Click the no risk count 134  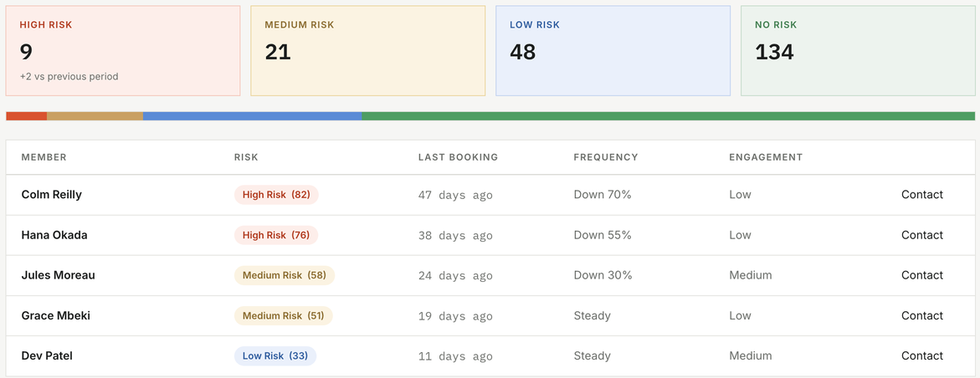coord(774,51)
